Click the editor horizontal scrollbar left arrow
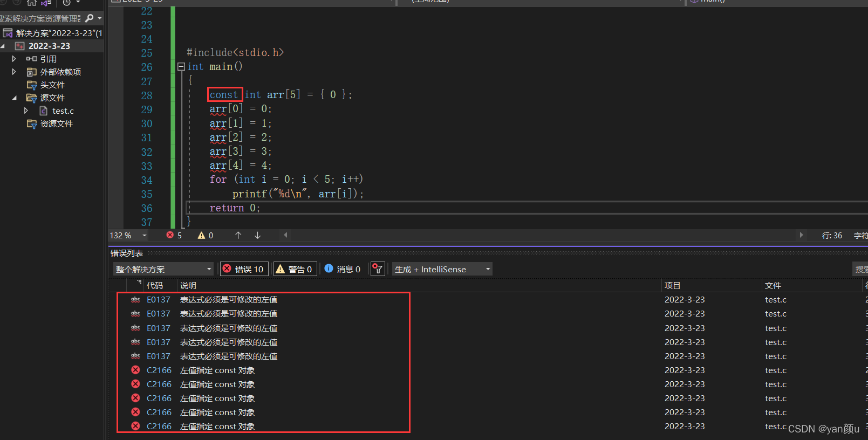Screen dimensions: 868x440 pyautogui.click(x=285, y=235)
